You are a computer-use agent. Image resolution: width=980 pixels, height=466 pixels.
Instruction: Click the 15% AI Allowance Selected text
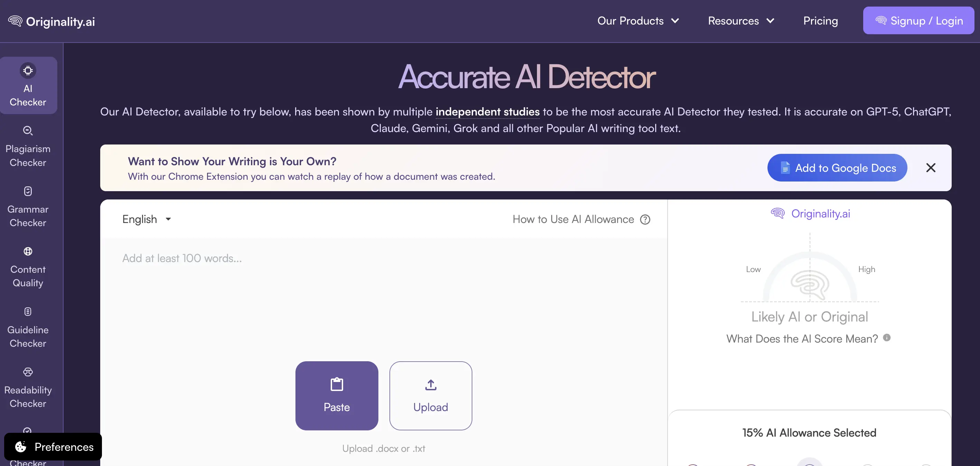(x=809, y=432)
